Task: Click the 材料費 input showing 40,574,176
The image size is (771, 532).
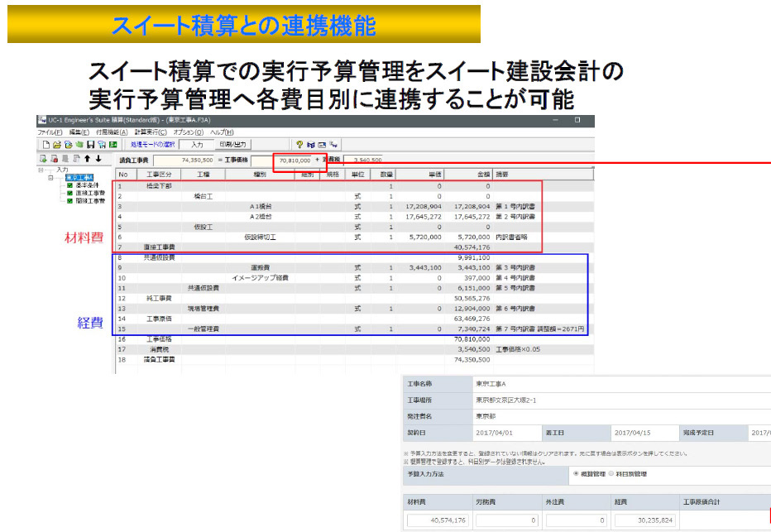Action: click(x=438, y=520)
